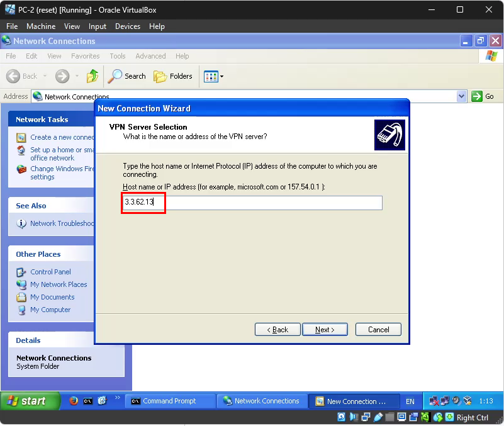Click the Go button beside Address bar
Screen dimensions: 504x426
[483, 96]
